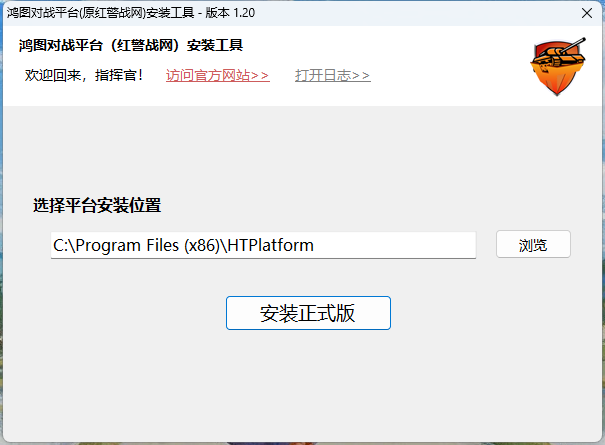The width and height of the screenshot is (605, 445).
Task: Click the 欢迎回来,指挥官! greeting text
Action: pos(84,75)
